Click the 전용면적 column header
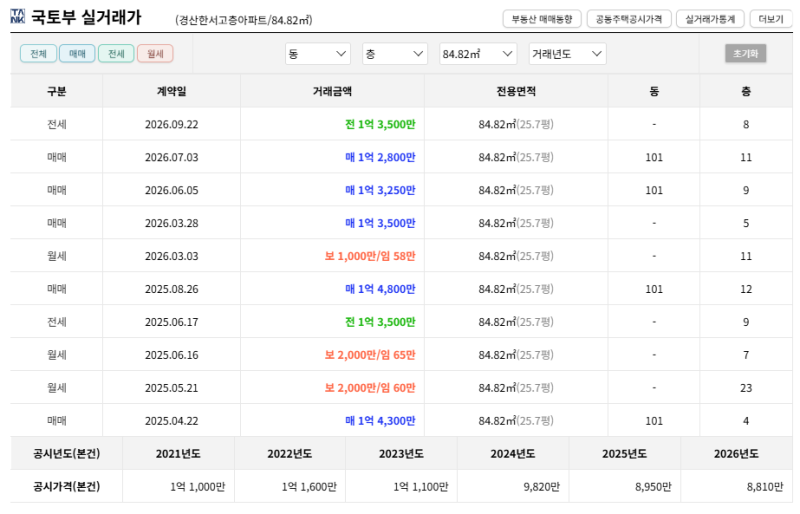Viewport: 800px width, 514px height. [x=516, y=91]
